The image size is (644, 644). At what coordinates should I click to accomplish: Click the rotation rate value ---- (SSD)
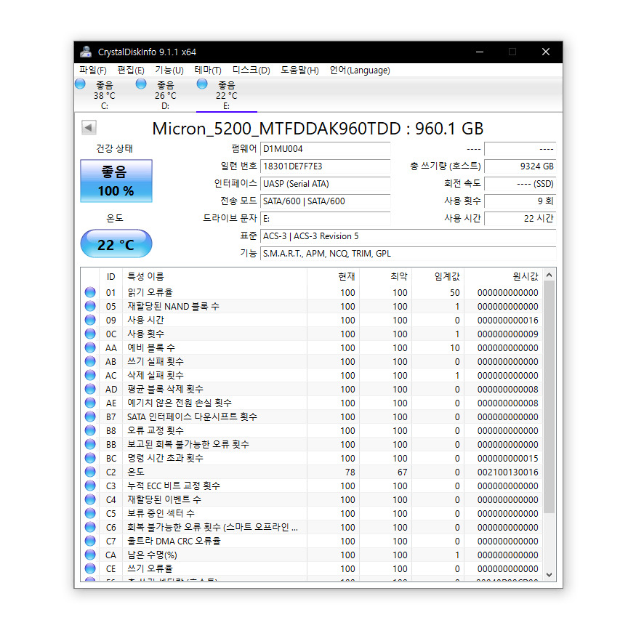click(x=520, y=184)
